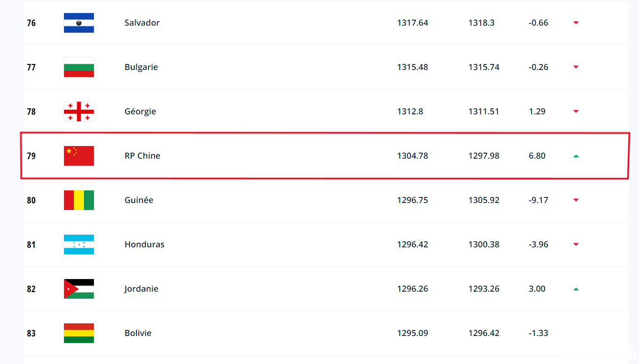
Task: Click the Bolivia flag icon
Action: click(79, 333)
